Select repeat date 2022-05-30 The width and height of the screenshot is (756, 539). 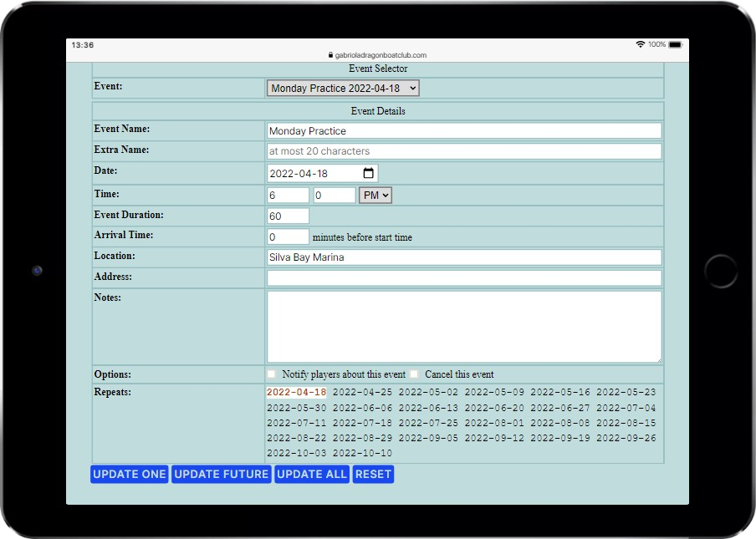click(297, 408)
